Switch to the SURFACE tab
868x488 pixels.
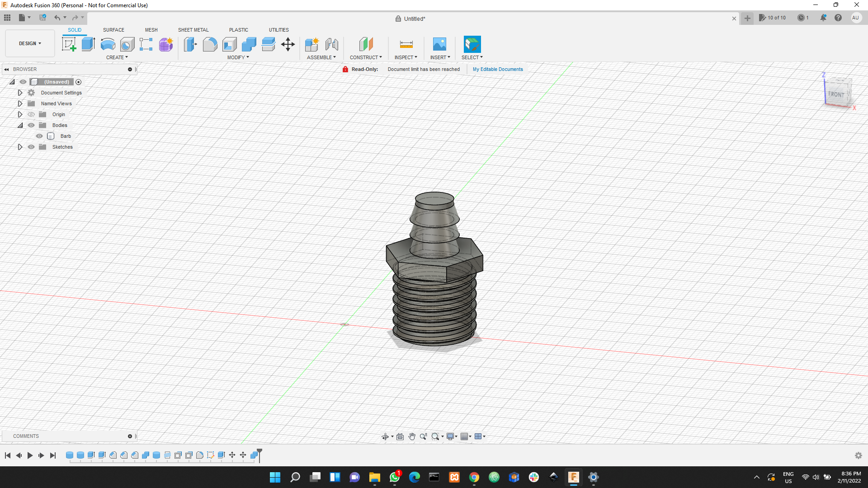coord(113,30)
